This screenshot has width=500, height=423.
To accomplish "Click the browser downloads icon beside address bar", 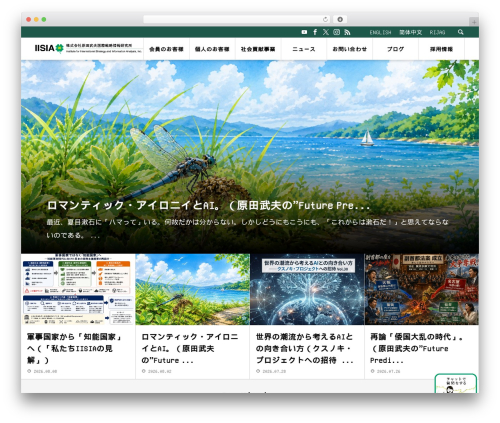I will pos(340,19).
